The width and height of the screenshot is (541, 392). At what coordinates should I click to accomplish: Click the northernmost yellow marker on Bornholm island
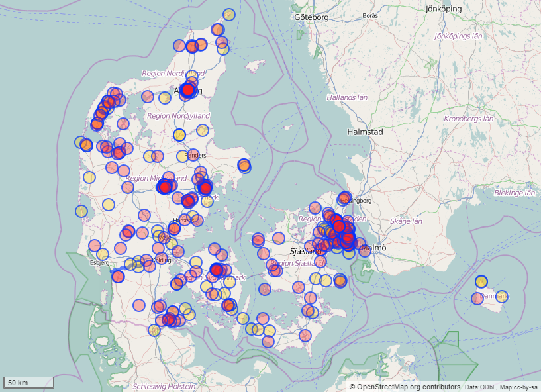[481, 282]
